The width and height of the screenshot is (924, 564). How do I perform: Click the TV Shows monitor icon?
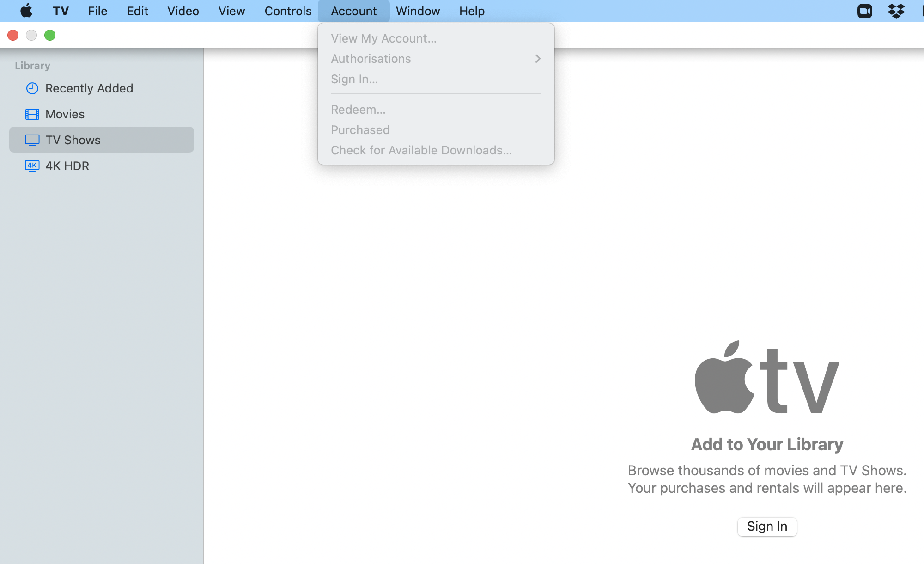[x=32, y=140]
